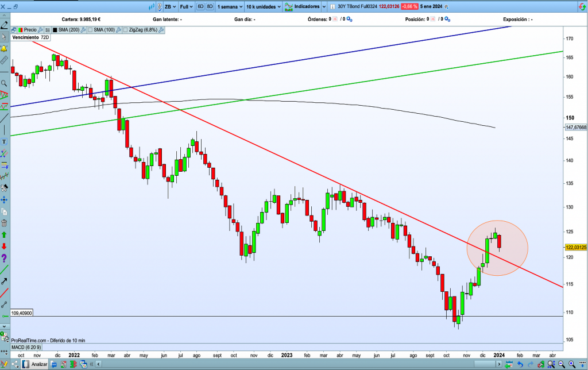Viewport: 588px width, 370px height.
Task: Click the magnifier zoom tool in sidebar
Action: 4,83
